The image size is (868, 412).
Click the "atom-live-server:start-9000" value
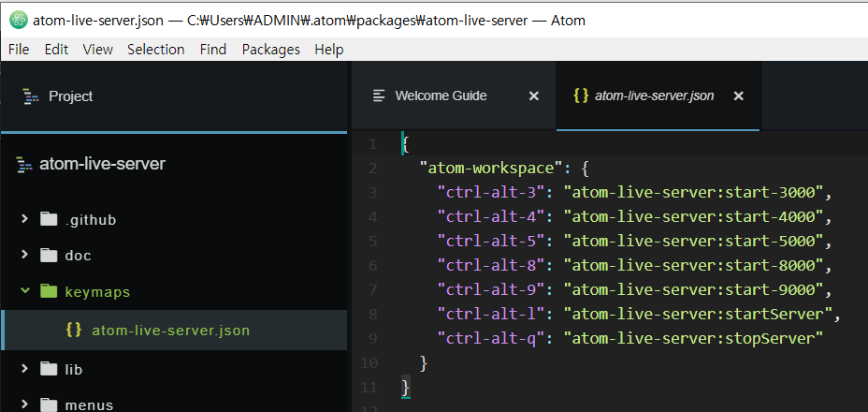(x=694, y=289)
